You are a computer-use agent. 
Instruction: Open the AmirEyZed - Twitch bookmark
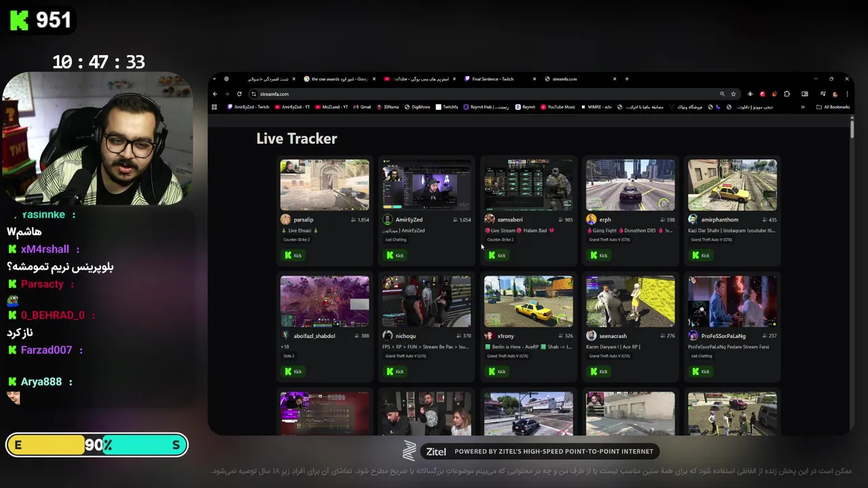[x=248, y=107]
